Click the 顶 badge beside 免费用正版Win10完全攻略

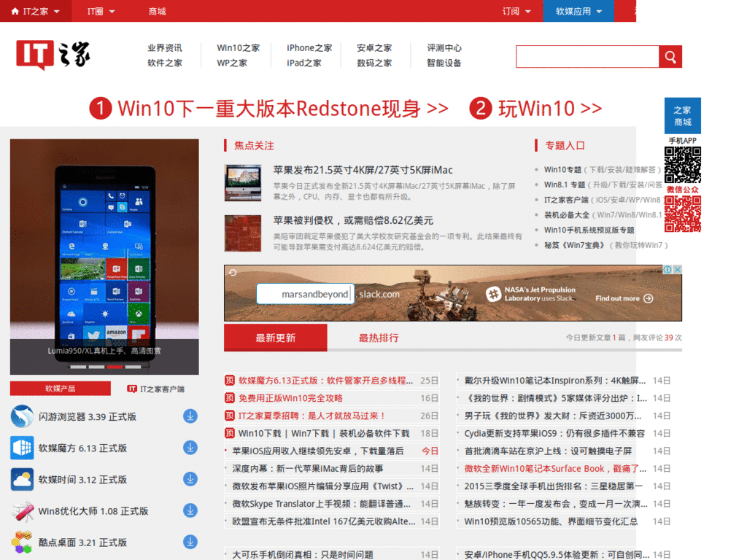(x=230, y=398)
